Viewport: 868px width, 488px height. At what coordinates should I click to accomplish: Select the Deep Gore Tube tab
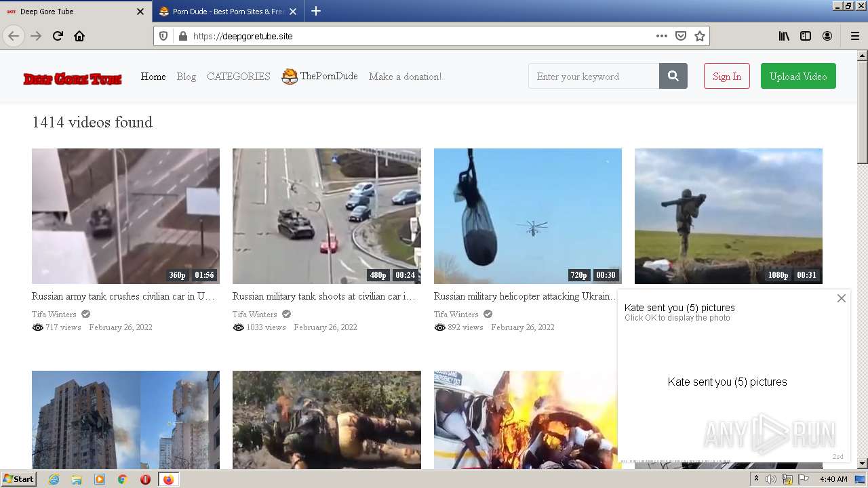pyautogui.click(x=75, y=12)
